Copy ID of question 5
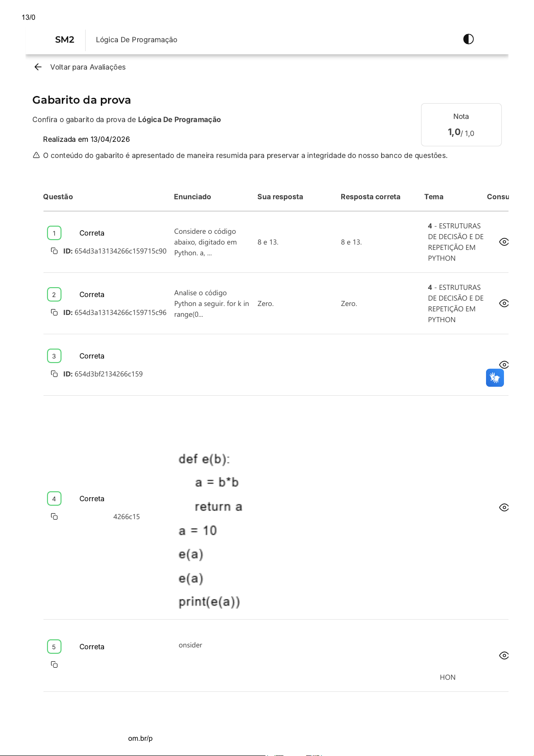This screenshot has width=534, height=756. [54, 664]
